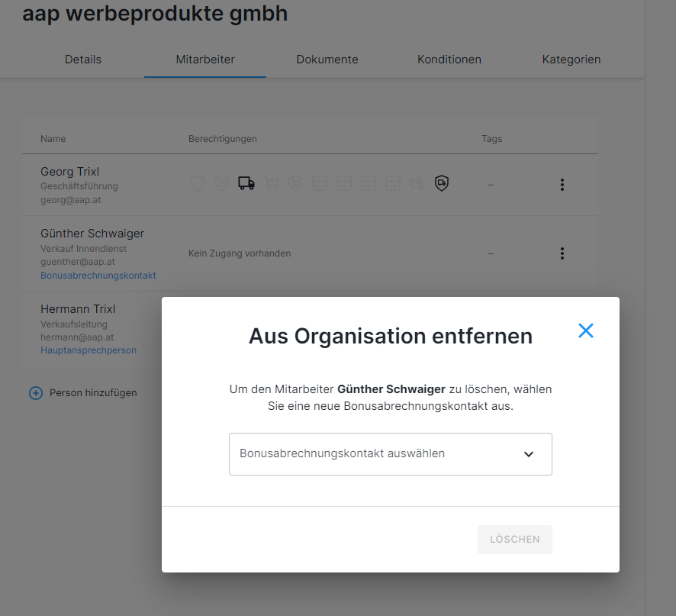Click the active truck permission icon for Georg Trixl
The width and height of the screenshot is (676, 616).
click(x=246, y=183)
